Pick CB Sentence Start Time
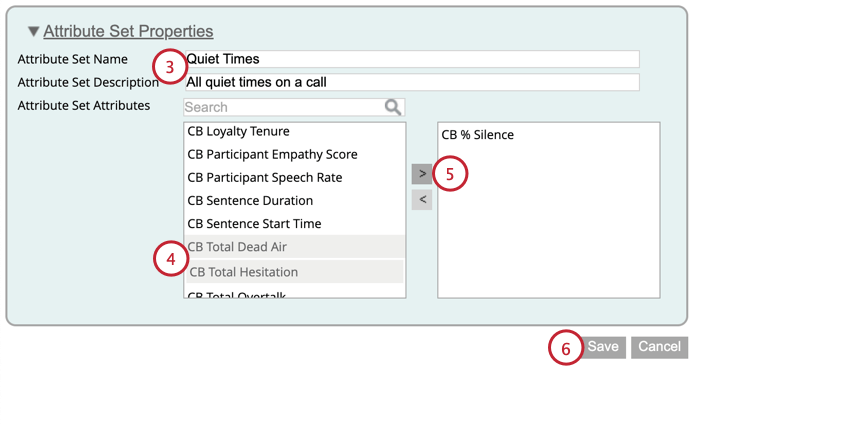This screenshot has width=850, height=425. [x=254, y=223]
